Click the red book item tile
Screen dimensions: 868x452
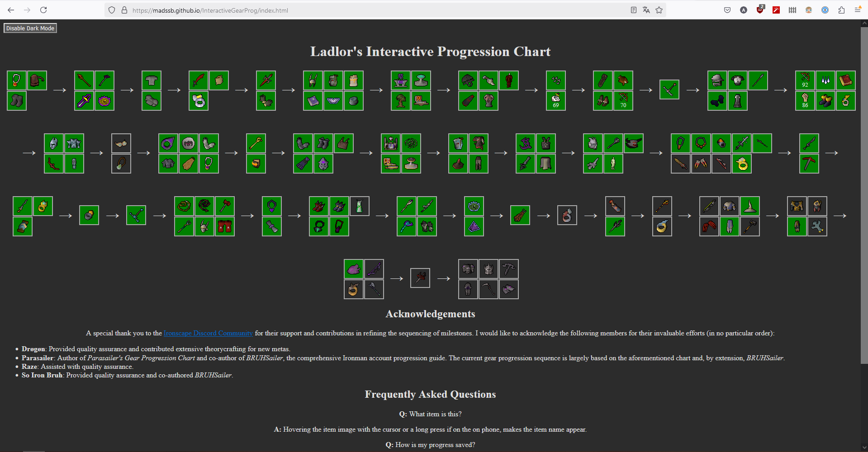(845, 81)
